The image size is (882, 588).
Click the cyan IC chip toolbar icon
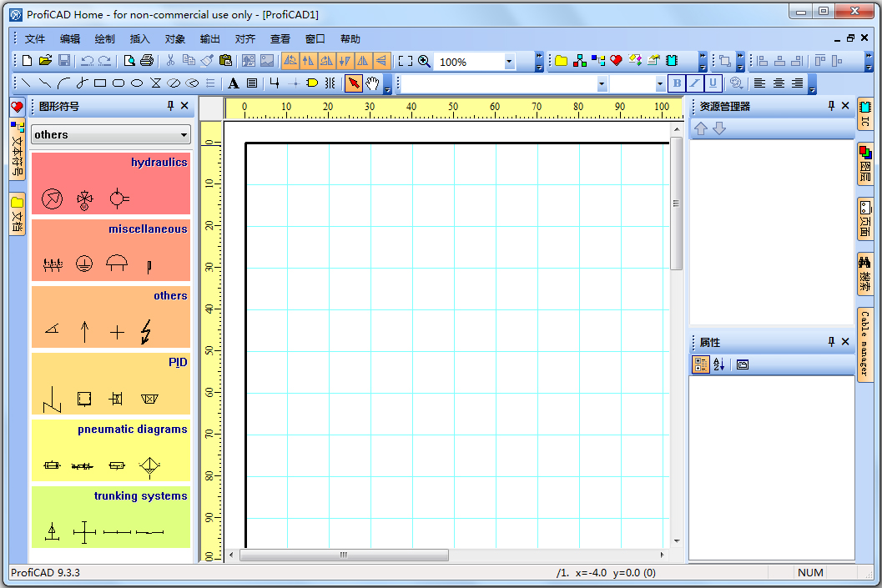[x=672, y=60]
